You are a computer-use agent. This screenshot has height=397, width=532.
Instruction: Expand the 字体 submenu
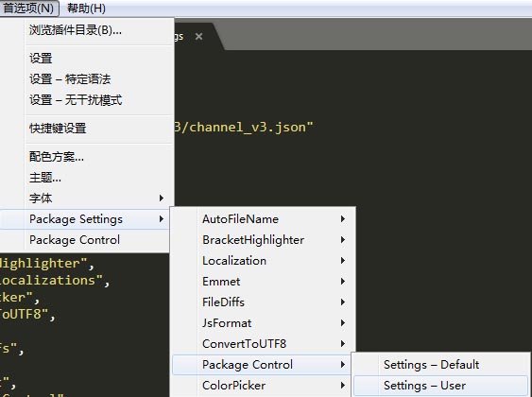(x=87, y=198)
